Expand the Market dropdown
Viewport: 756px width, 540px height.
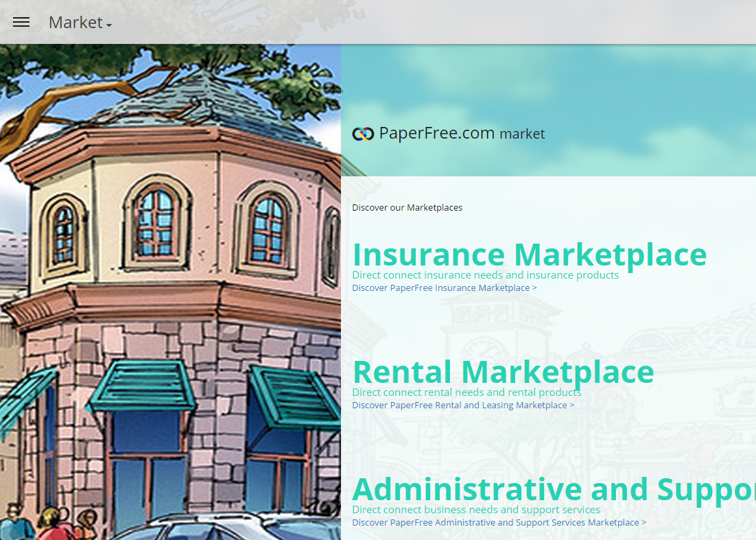point(80,22)
